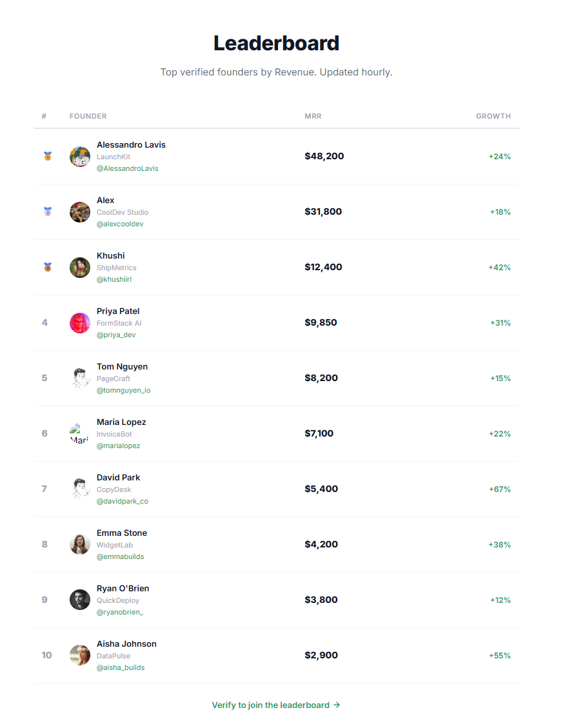Click Ryan O'Brien's dark avatar image

click(x=79, y=600)
